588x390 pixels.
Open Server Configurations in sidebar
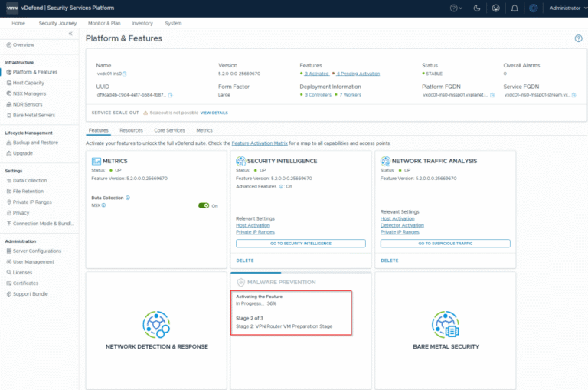pyautogui.click(x=34, y=251)
